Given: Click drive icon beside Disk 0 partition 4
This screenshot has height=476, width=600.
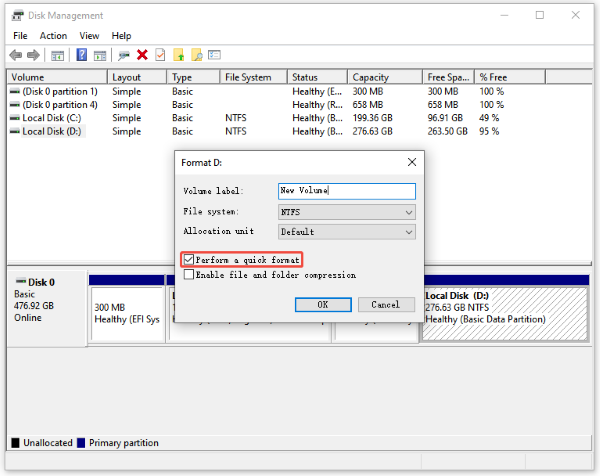Looking at the screenshot, I should click(15, 105).
